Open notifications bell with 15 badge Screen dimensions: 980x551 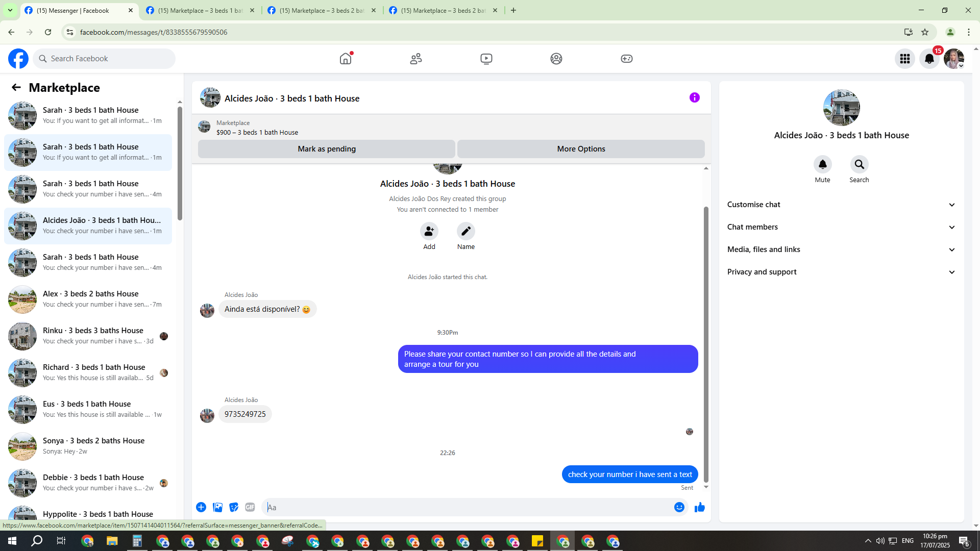(929, 59)
